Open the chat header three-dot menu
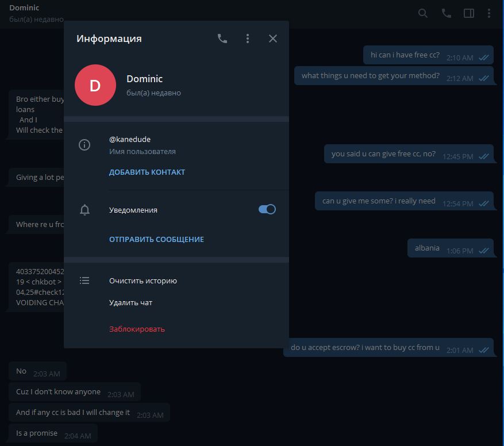Image resolution: width=504 pixels, height=446 pixels. coord(490,13)
